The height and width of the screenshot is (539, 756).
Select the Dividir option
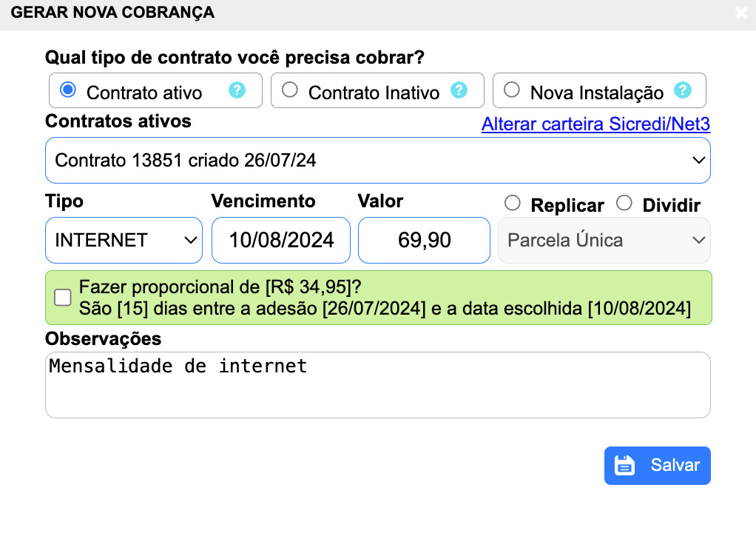pyautogui.click(x=624, y=203)
